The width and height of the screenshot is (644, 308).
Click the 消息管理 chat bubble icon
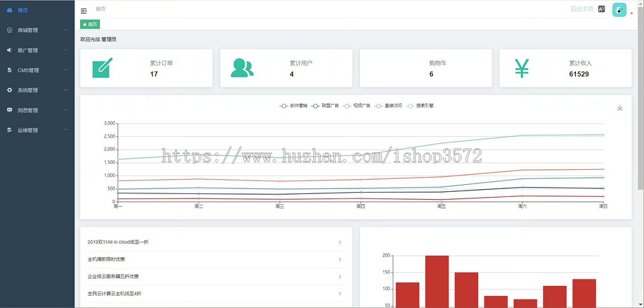9,110
